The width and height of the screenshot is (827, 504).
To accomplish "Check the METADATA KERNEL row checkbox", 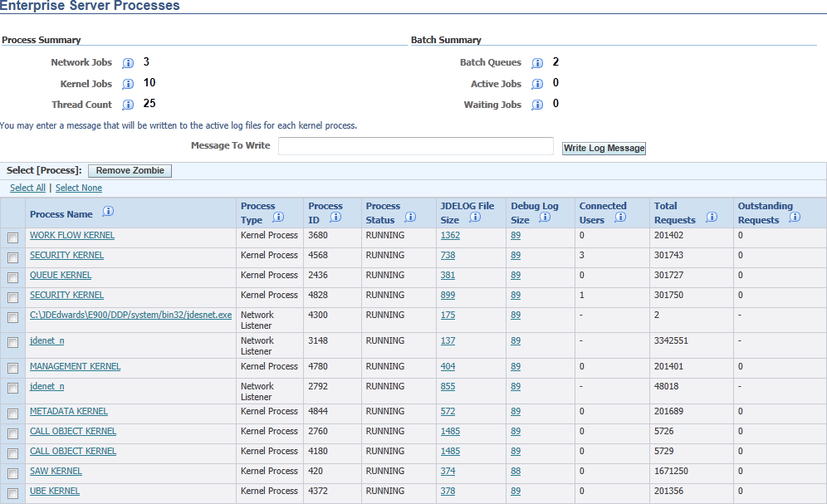I will [x=12, y=413].
